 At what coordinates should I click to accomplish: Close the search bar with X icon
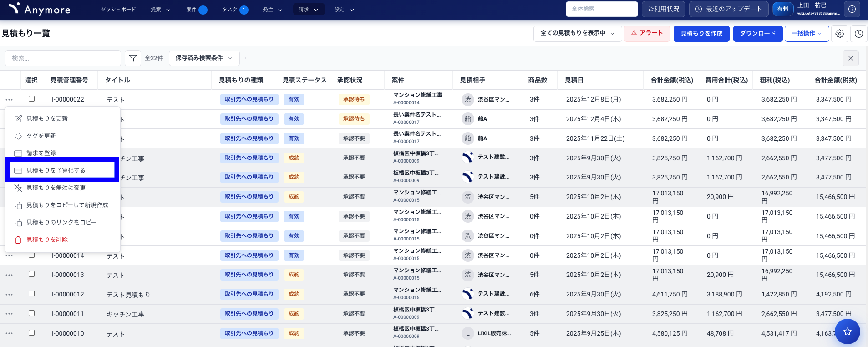[x=850, y=58]
